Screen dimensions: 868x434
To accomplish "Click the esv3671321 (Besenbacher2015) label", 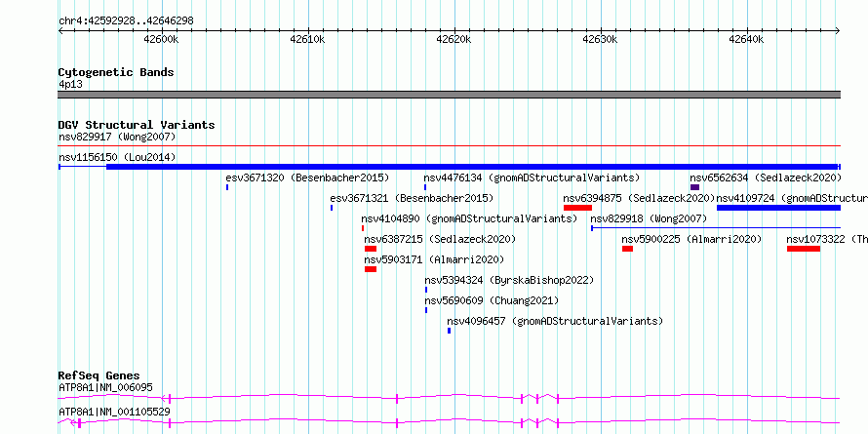I will [412, 198].
